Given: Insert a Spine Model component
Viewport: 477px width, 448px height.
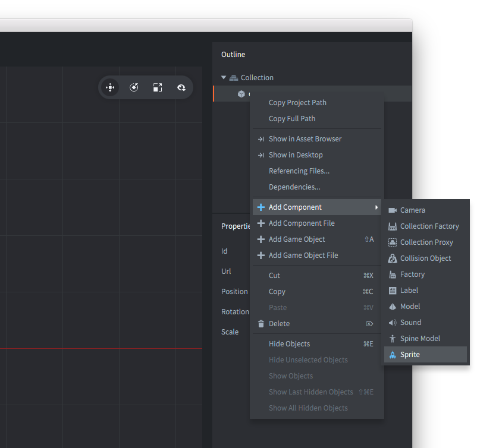Looking at the screenshot, I should (x=420, y=339).
